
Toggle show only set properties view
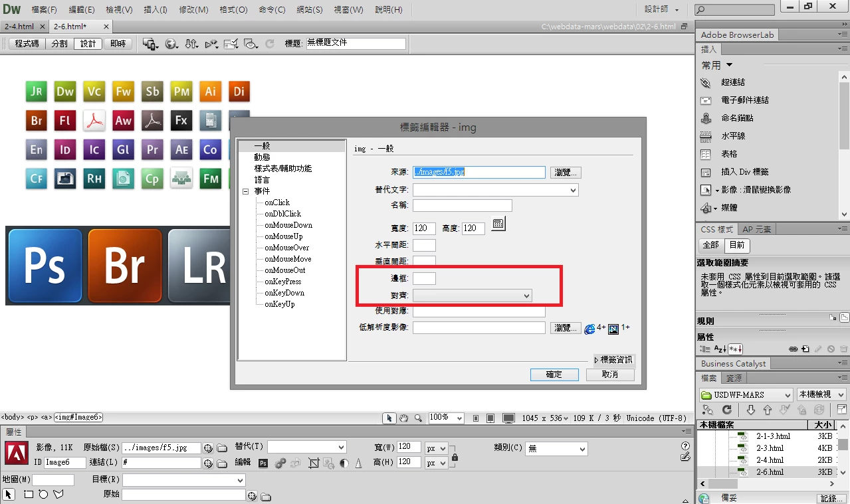click(735, 349)
